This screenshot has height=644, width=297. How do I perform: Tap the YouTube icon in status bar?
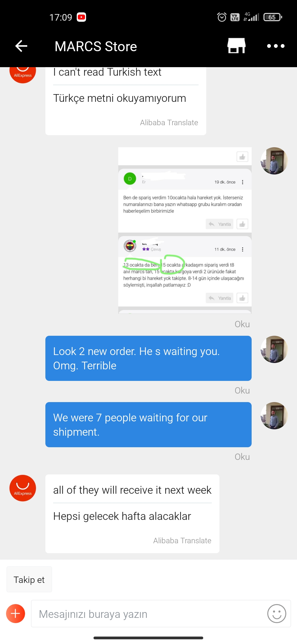click(81, 17)
